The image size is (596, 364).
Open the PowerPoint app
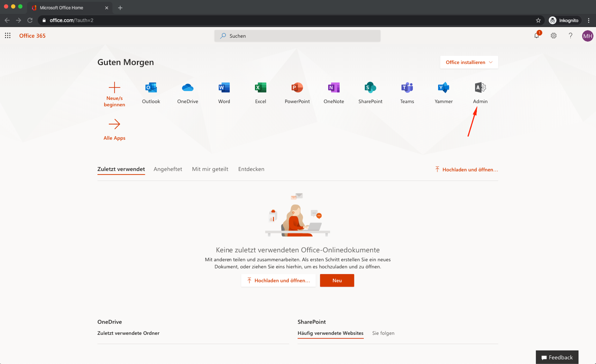coord(297,93)
